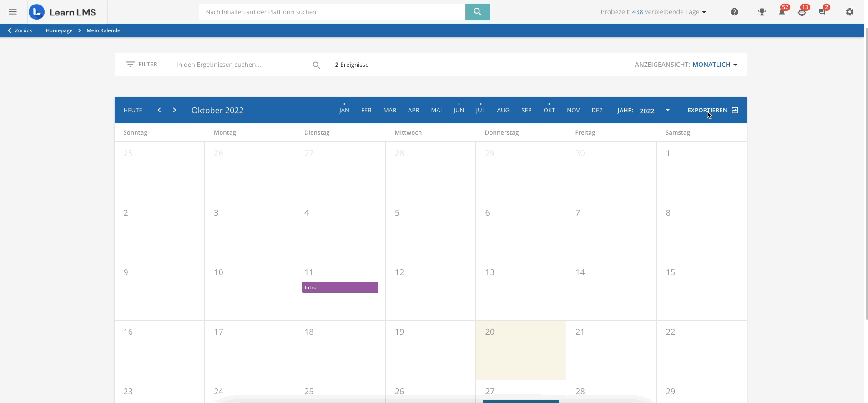This screenshot has height=403, width=868.
Task: Click the 438 remaining days link
Action: coord(637,12)
